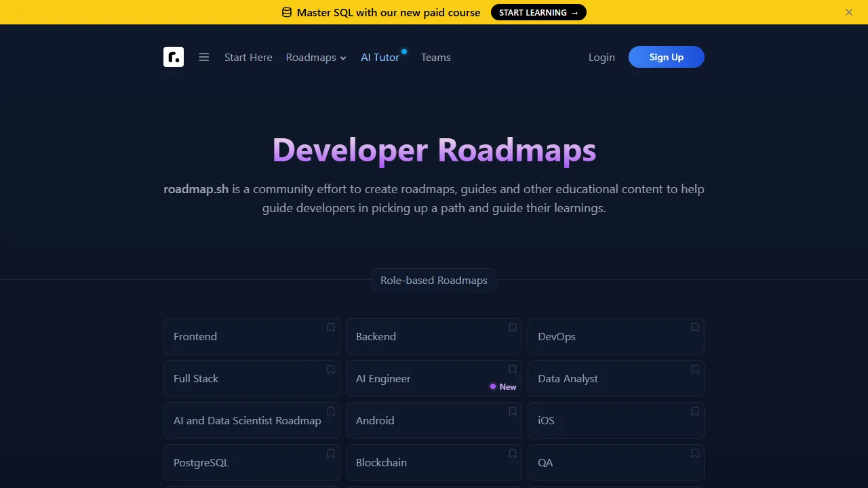Open the Backend roadmap card
The width and height of the screenshot is (868, 488).
coord(434,336)
